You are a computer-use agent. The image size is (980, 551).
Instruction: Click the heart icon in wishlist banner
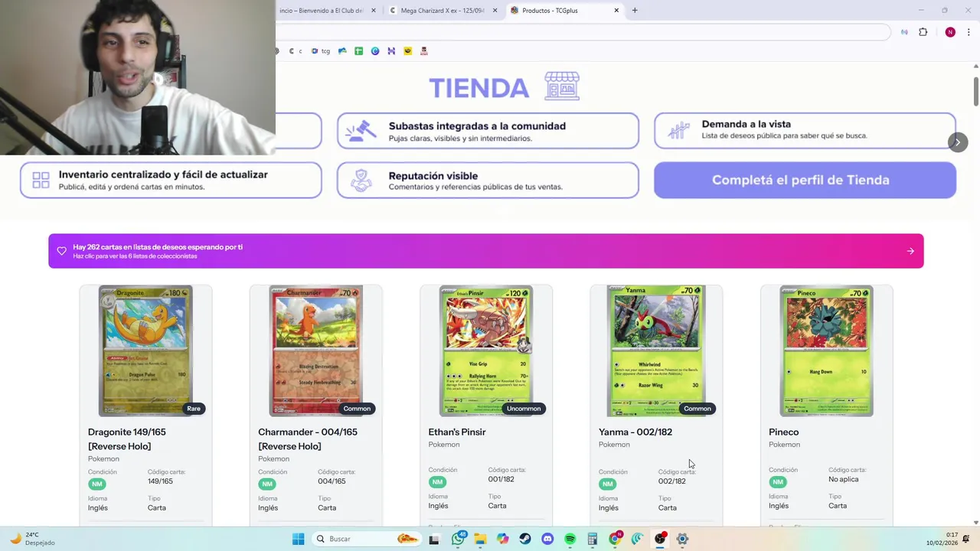point(62,251)
